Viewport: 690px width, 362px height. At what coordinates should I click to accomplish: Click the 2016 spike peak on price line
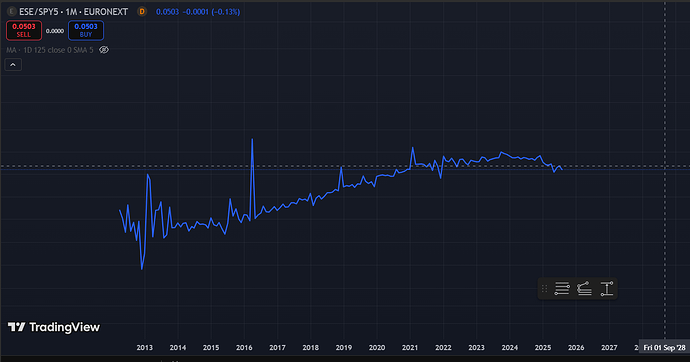(252, 139)
